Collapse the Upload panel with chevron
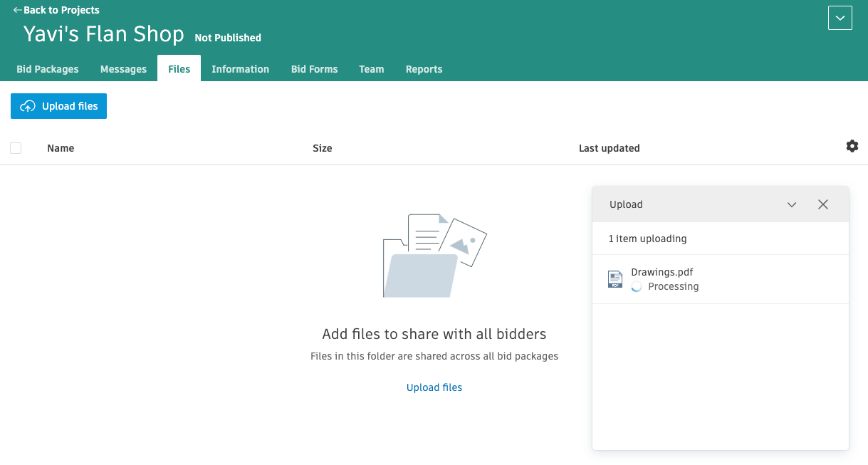868x465 pixels. point(792,204)
